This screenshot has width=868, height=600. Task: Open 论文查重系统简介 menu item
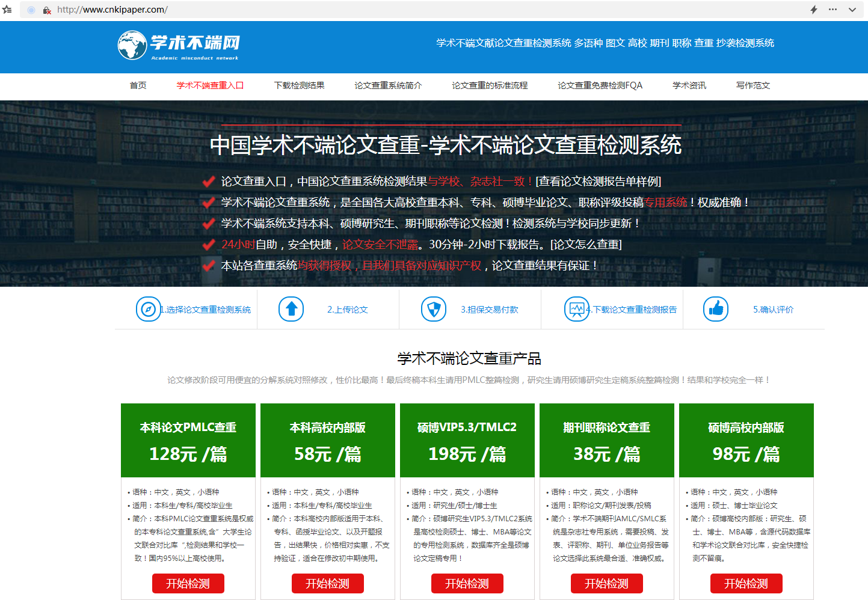point(388,85)
